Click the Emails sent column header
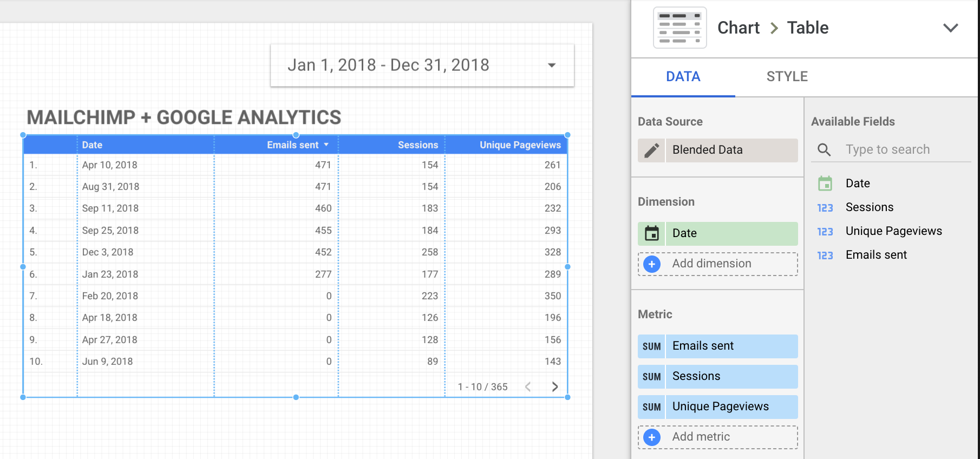The image size is (980, 459). tap(292, 145)
